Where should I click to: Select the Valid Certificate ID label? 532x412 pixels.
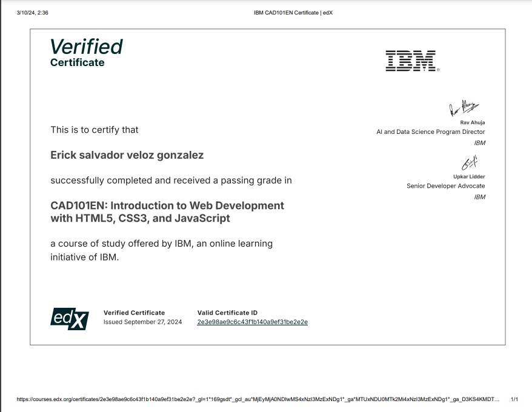coord(228,313)
